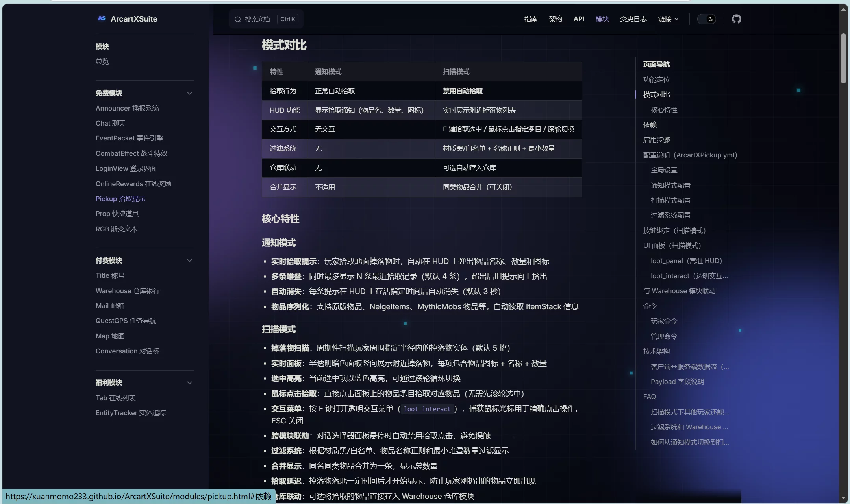Open LoginView 登录界面 module page
This screenshot has width=850, height=504.
click(x=126, y=168)
